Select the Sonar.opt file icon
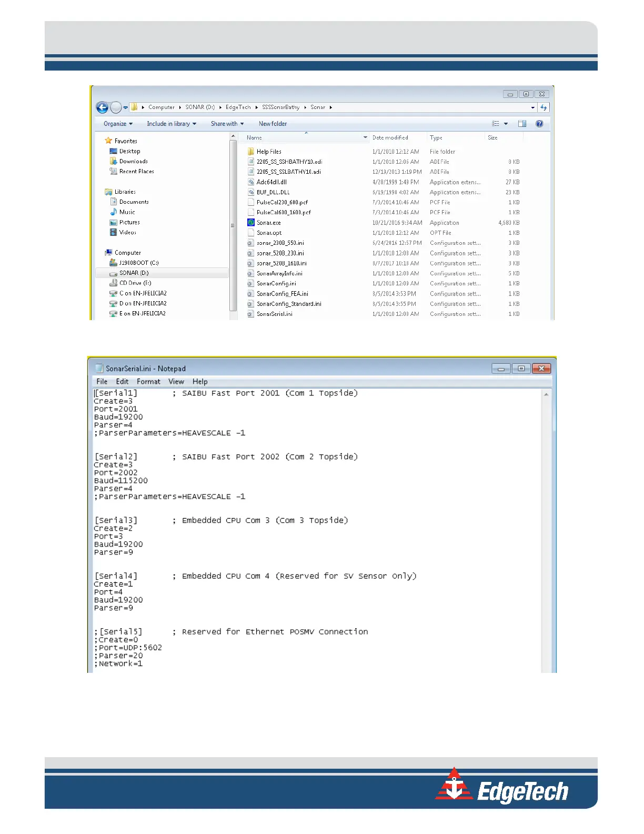The height and width of the screenshot is (834, 644). click(251, 233)
